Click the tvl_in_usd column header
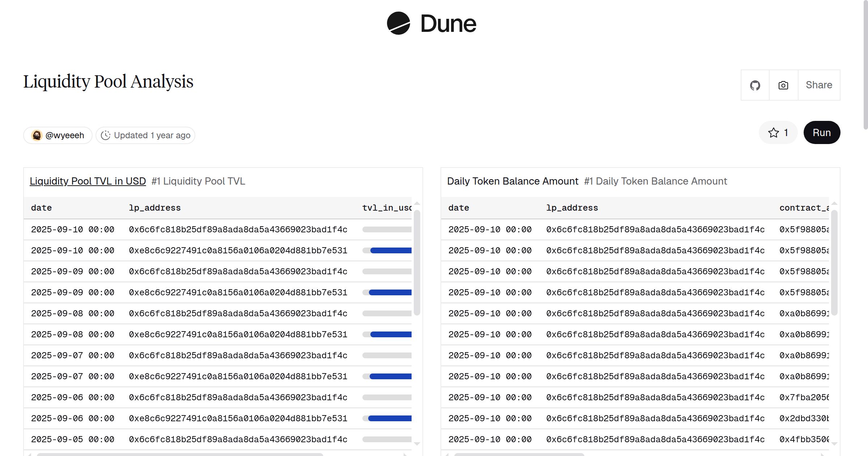 (387, 208)
